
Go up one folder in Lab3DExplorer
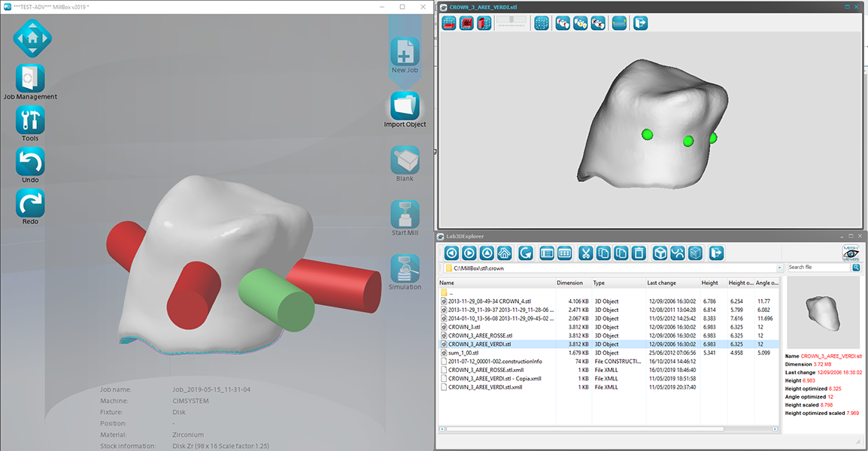(x=487, y=253)
